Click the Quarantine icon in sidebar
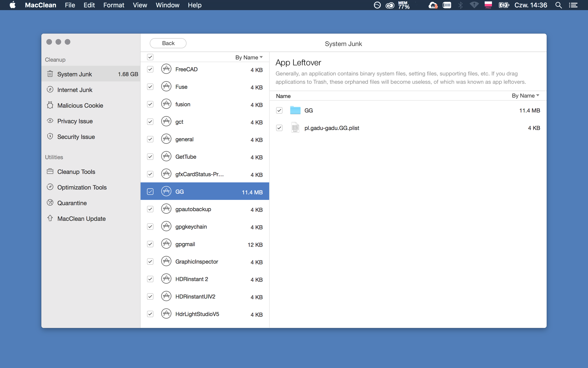Screen dimensions: 588x368 pyautogui.click(x=50, y=203)
